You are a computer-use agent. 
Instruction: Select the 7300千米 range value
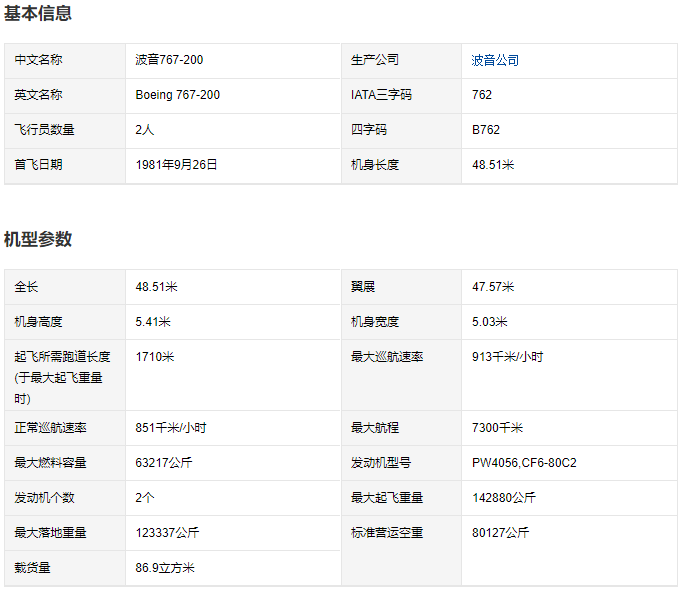click(x=497, y=428)
